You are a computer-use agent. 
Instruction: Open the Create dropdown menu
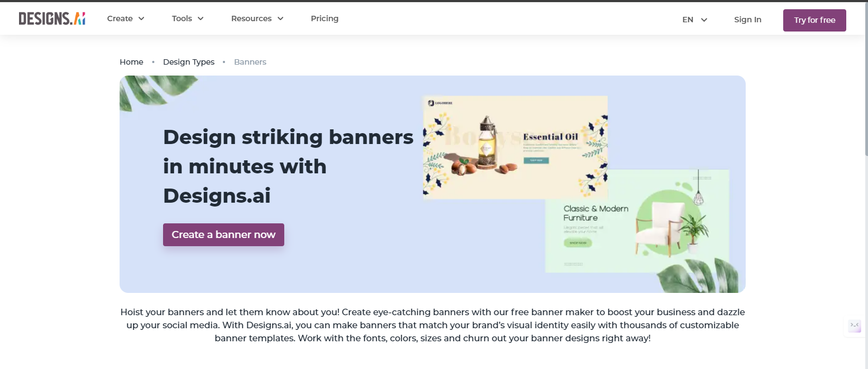click(126, 18)
